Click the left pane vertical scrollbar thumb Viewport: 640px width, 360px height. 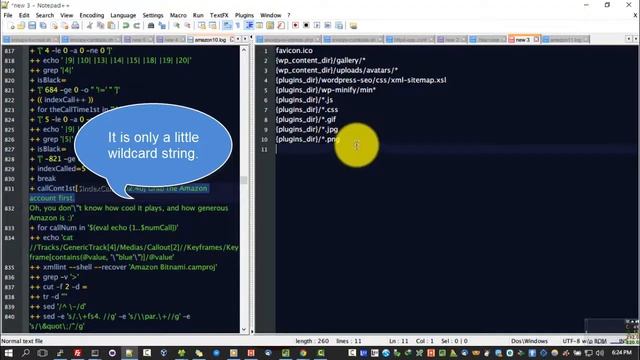[244, 180]
